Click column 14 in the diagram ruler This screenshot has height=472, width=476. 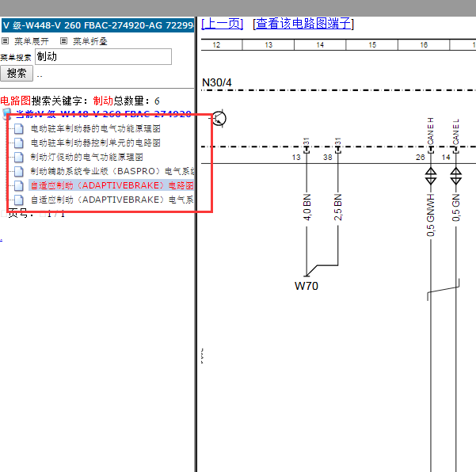(320, 45)
